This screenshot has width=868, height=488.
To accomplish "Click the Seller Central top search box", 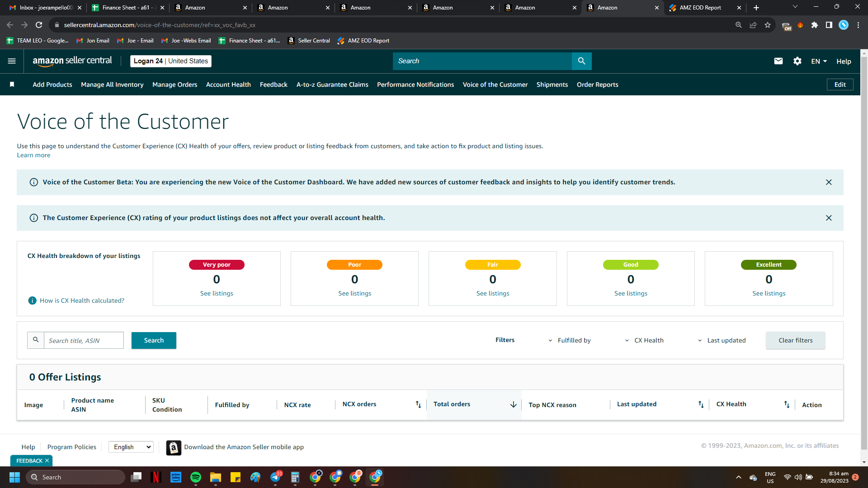I will coord(482,61).
